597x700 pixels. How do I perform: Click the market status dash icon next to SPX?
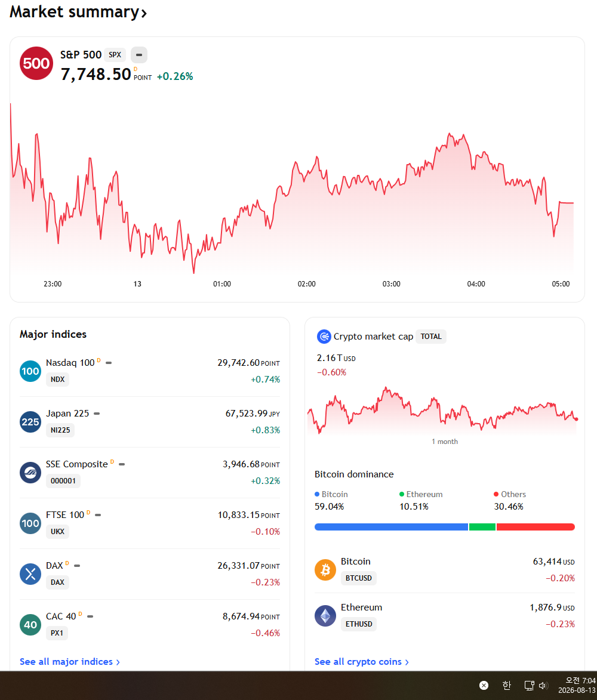point(139,55)
